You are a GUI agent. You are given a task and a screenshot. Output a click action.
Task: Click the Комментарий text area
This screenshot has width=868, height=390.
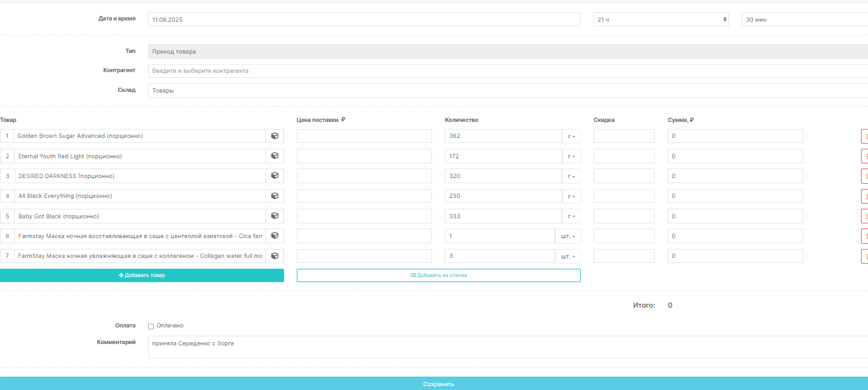[508, 347]
